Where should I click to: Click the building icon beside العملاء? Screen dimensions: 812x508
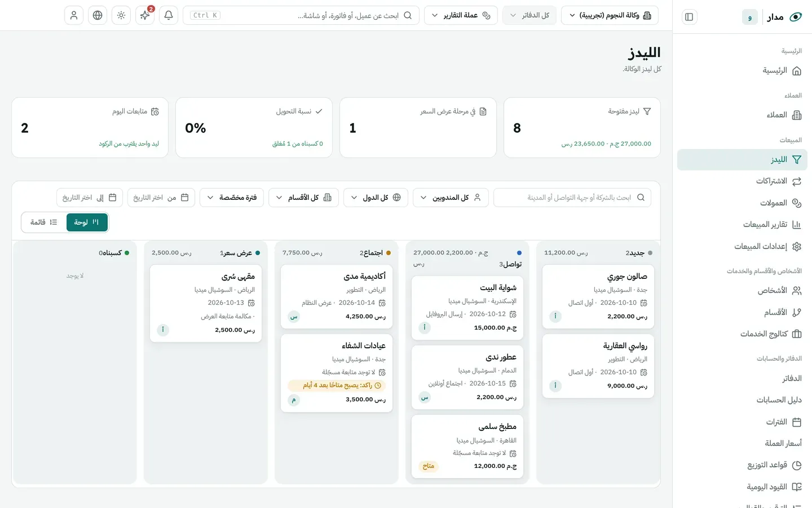tap(797, 115)
